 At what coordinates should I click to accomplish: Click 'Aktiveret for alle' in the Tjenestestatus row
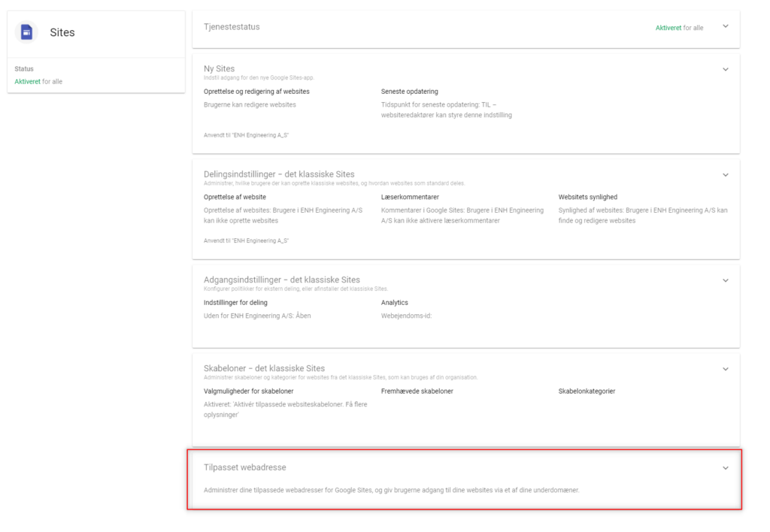pos(679,28)
